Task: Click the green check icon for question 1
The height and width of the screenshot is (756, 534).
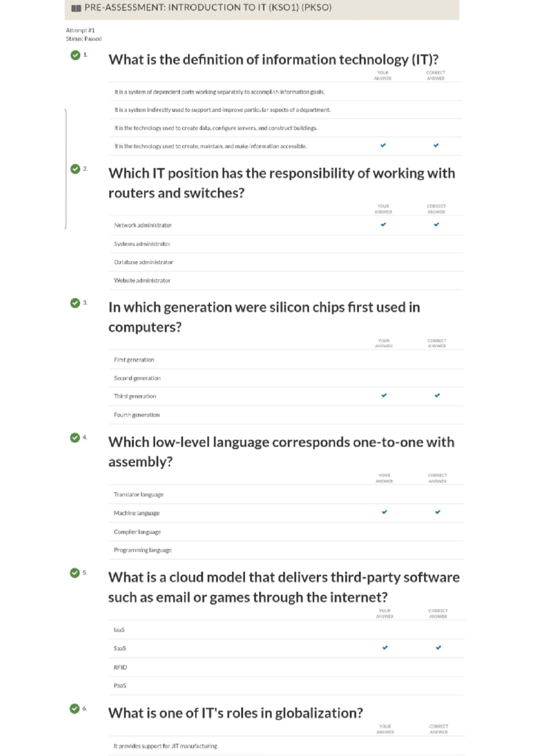Action: pyautogui.click(x=75, y=55)
